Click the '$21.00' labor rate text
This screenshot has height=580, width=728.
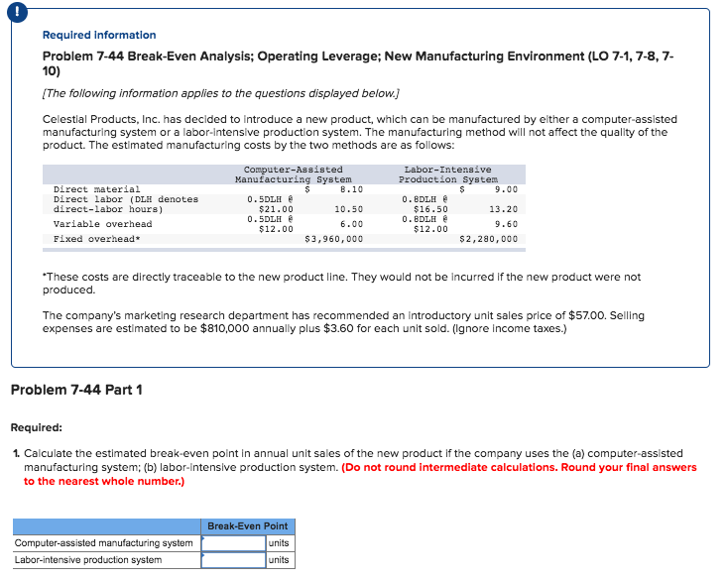click(276, 209)
